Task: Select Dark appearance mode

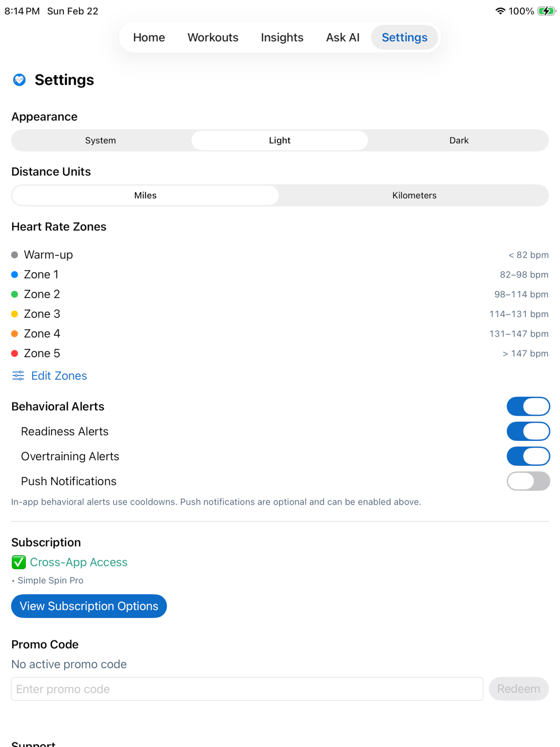Action: coord(458,140)
